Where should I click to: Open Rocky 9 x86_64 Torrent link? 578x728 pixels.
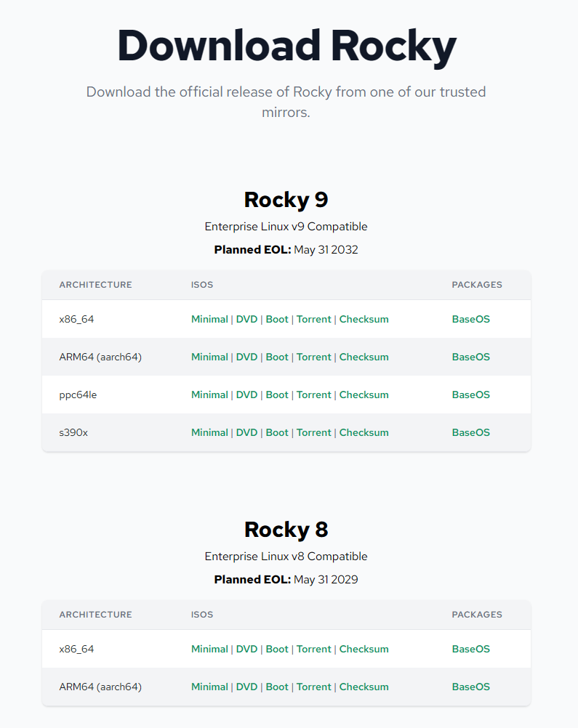tap(313, 320)
